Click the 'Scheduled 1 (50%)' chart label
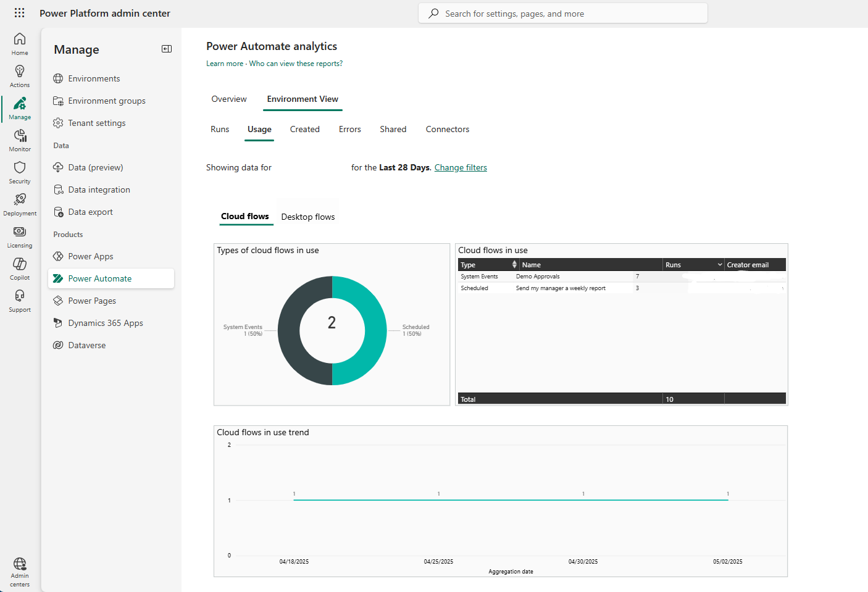 415,330
